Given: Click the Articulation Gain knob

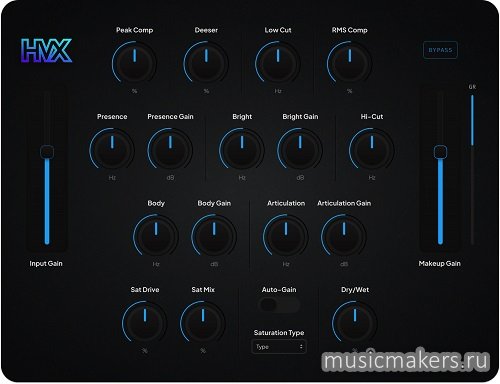Looking at the screenshot, I should pos(344,236).
